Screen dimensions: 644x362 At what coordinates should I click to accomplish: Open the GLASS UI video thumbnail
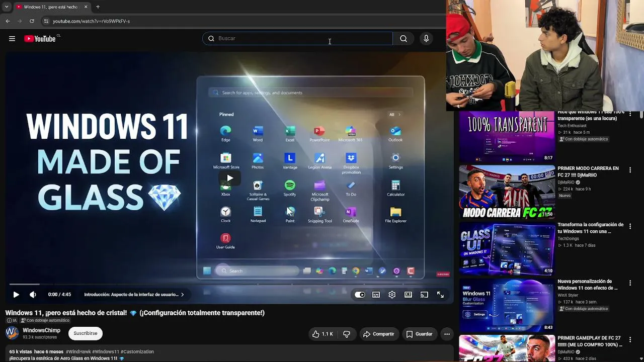(x=507, y=248)
